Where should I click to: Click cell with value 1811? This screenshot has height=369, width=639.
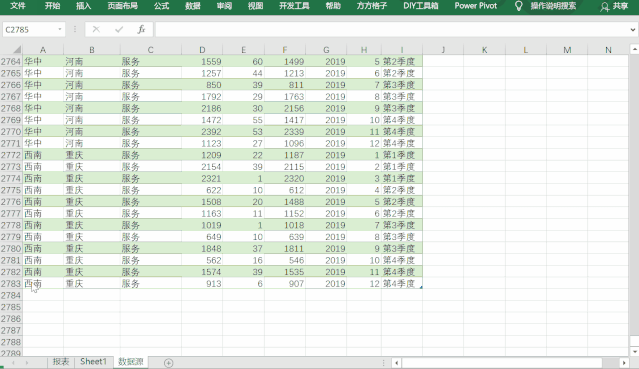(x=285, y=248)
